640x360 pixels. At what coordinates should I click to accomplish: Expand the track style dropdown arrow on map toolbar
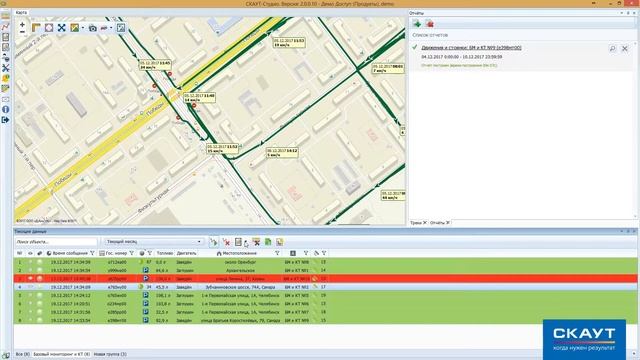pyautogui.click(x=111, y=28)
